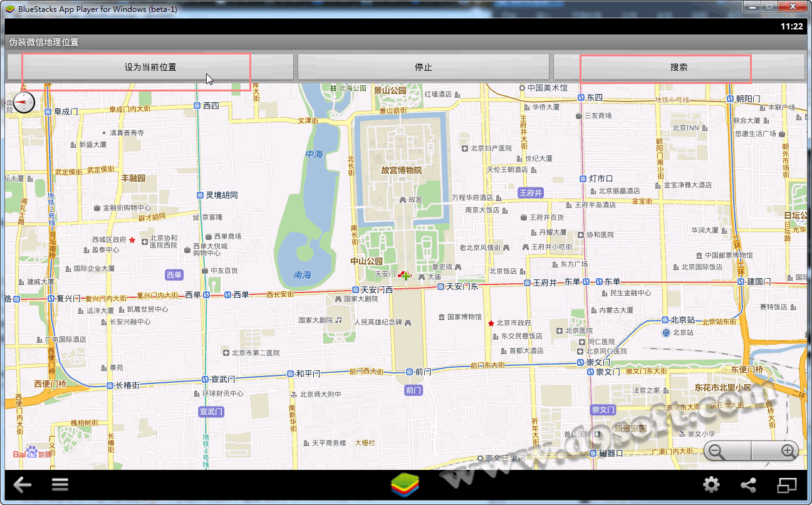Tap the share icon in bottom bar
Screen dimensions: 812x505
pyautogui.click(x=748, y=484)
